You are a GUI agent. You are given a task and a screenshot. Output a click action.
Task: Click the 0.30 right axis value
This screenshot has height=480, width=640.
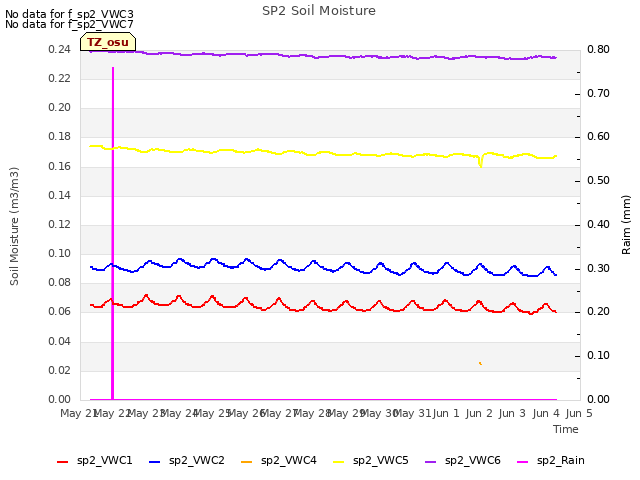pos(598,269)
